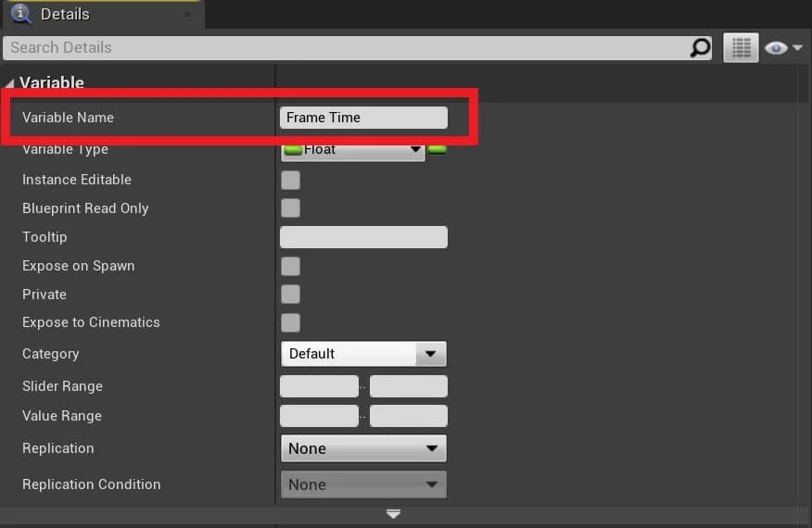Open the eye view options menu

[782, 48]
